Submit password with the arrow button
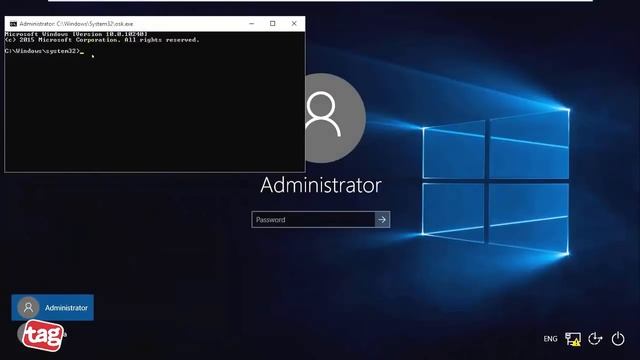 (382, 220)
